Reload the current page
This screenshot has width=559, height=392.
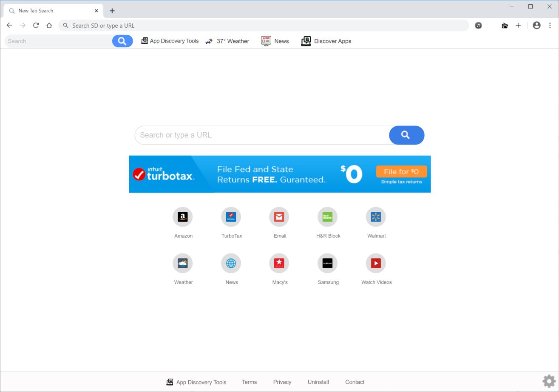[x=36, y=26]
